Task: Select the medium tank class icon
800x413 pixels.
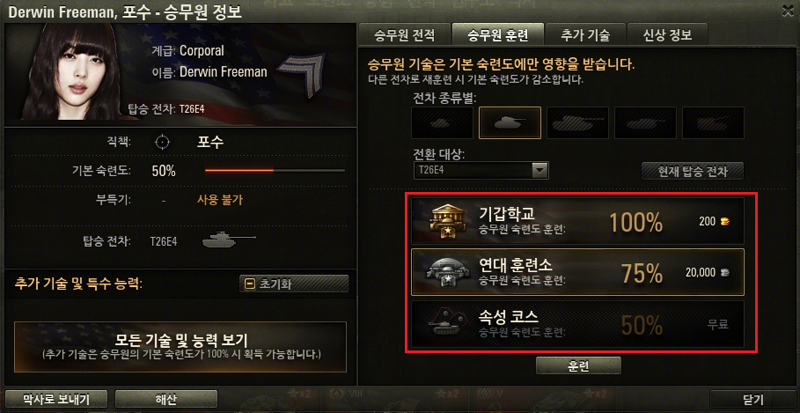Action: [510, 123]
